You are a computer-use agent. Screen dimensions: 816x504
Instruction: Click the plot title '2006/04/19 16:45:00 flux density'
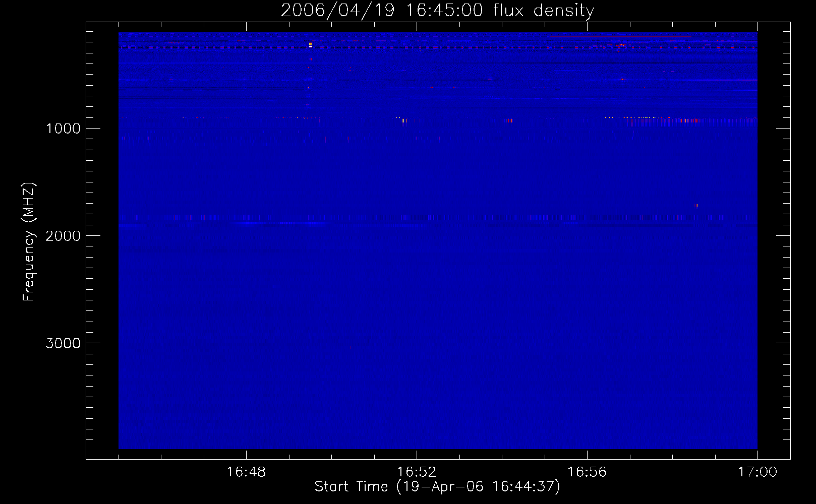(x=437, y=11)
